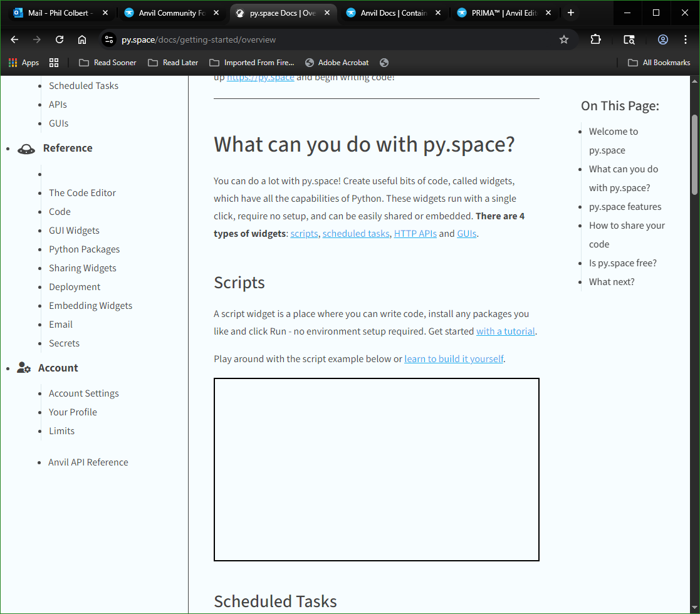Open the Adobe Acrobat bookmark
The height and width of the screenshot is (614, 700).
click(x=337, y=63)
